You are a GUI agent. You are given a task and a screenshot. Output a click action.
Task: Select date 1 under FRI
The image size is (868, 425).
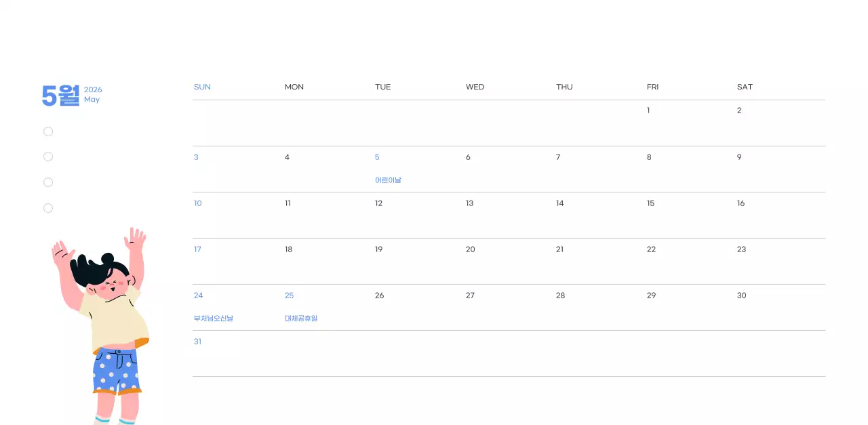click(x=648, y=110)
